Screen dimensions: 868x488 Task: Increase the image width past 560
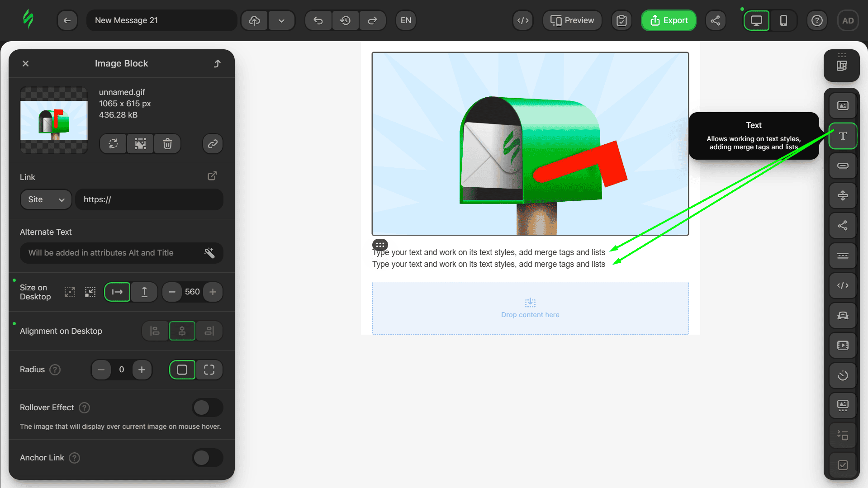213,292
